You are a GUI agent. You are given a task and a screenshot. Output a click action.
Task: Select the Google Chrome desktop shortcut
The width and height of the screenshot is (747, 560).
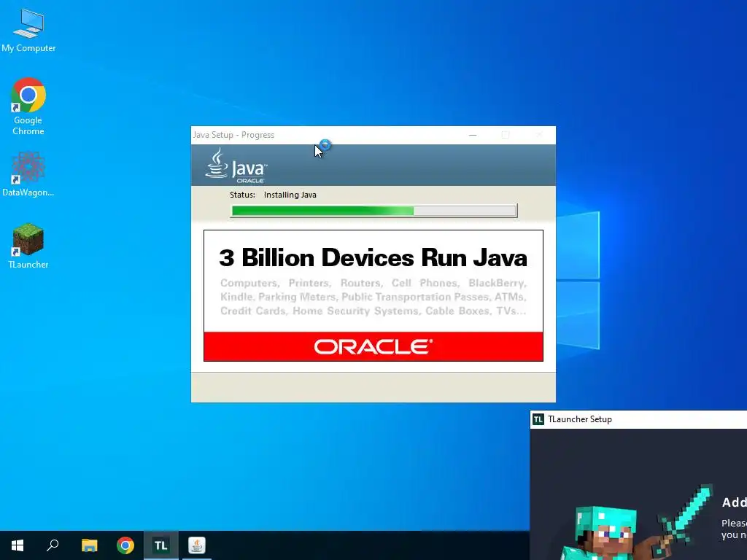(28, 106)
